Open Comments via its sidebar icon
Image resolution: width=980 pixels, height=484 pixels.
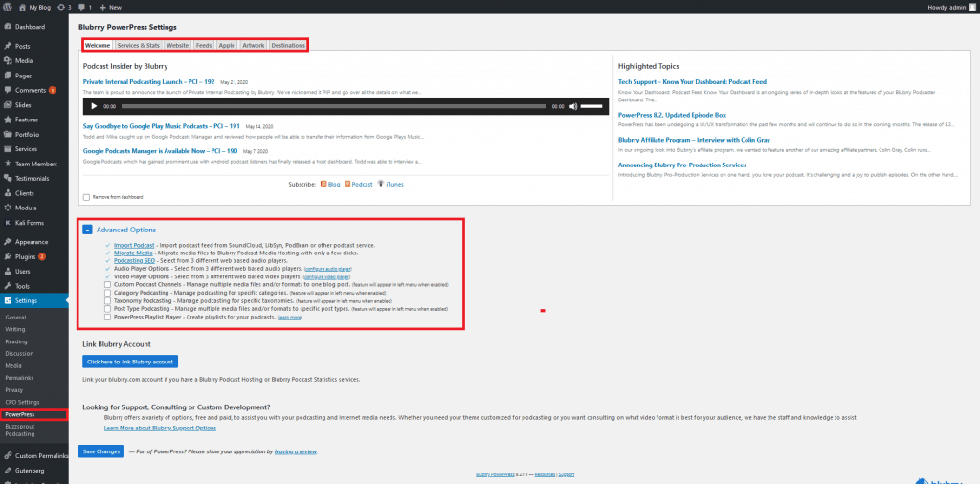click(x=8, y=90)
